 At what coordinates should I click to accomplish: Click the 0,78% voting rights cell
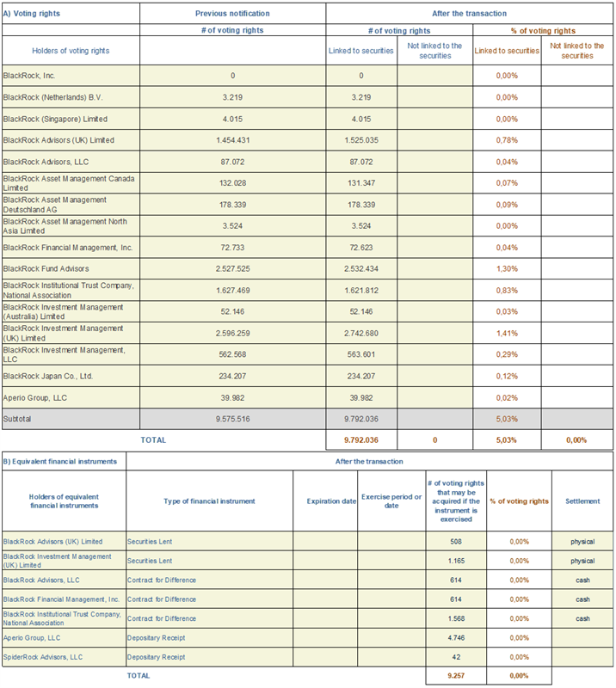[507, 140]
